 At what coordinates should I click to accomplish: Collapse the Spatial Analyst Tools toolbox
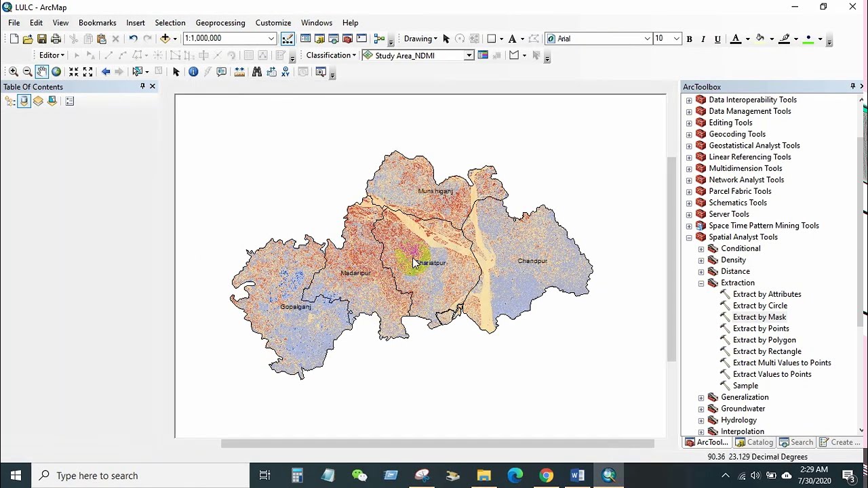pos(689,237)
